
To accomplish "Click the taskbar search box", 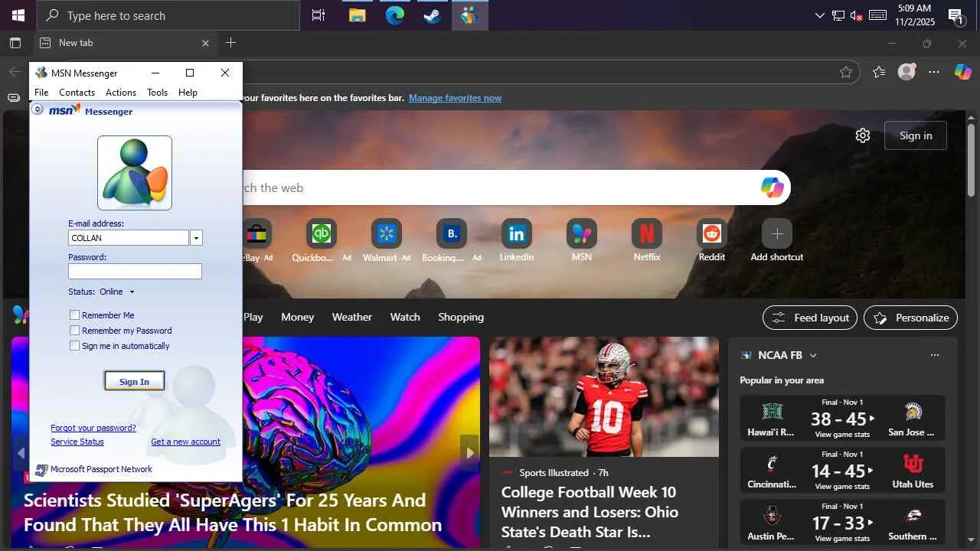I will click(168, 15).
